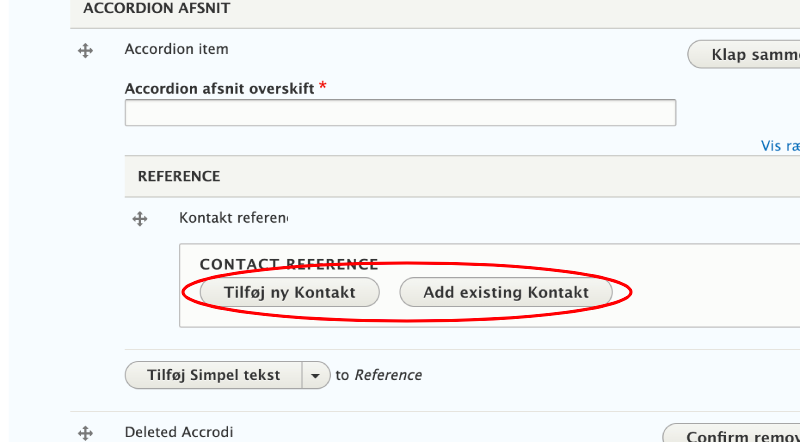Click the Kontakt reference label
The image size is (800, 442).
pyautogui.click(x=233, y=217)
